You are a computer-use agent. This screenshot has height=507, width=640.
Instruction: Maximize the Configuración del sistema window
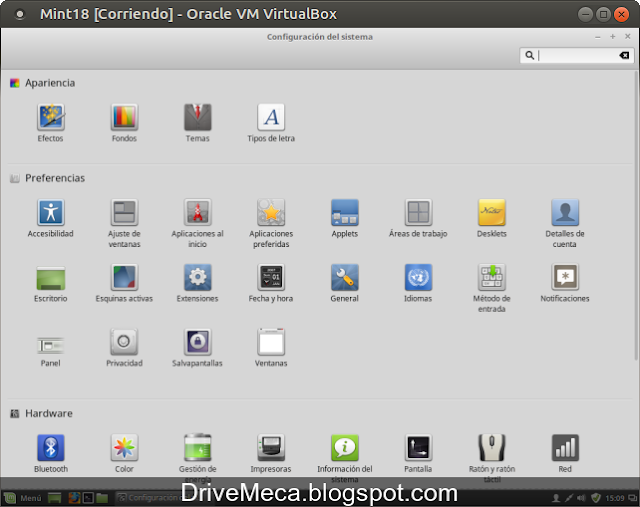[x=612, y=37]
